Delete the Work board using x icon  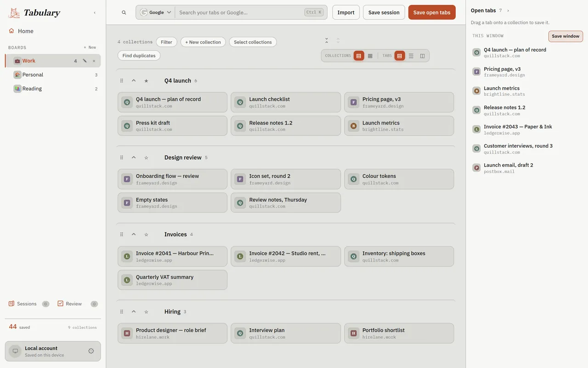pos(94,61)
